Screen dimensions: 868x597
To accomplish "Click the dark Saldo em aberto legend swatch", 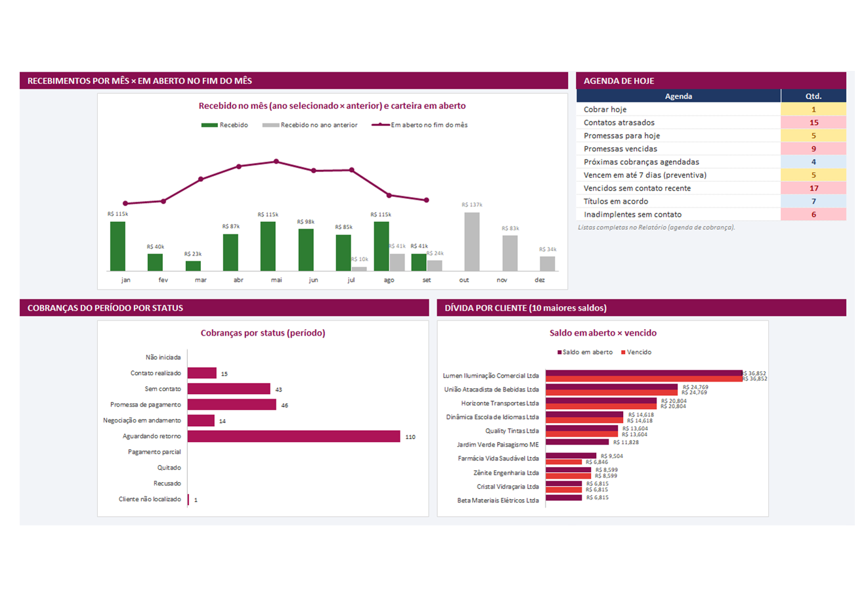I will click(559, 353).
